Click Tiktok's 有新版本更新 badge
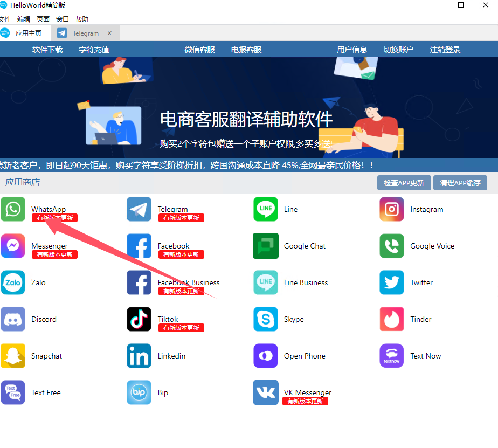Screen dimensions: 498x448 pos(181,328)
